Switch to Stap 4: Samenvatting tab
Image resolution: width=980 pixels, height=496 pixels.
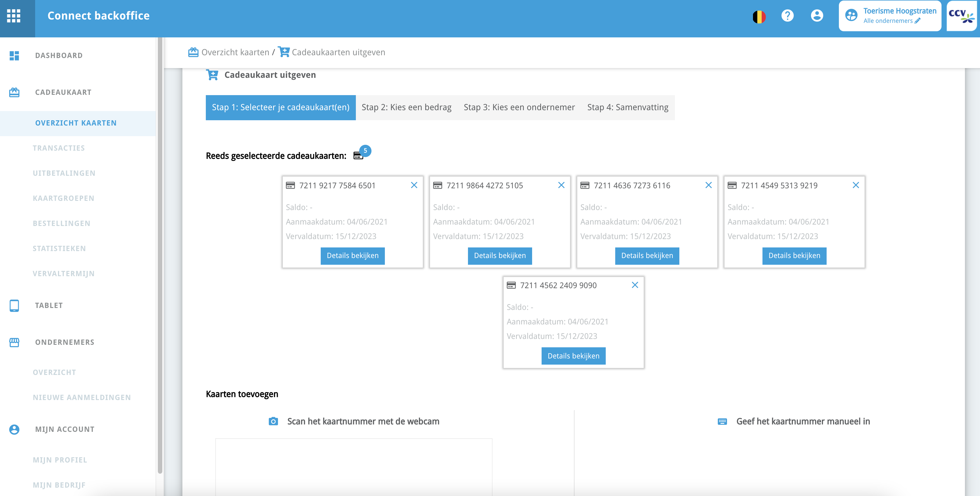click(x=627, y=108)
